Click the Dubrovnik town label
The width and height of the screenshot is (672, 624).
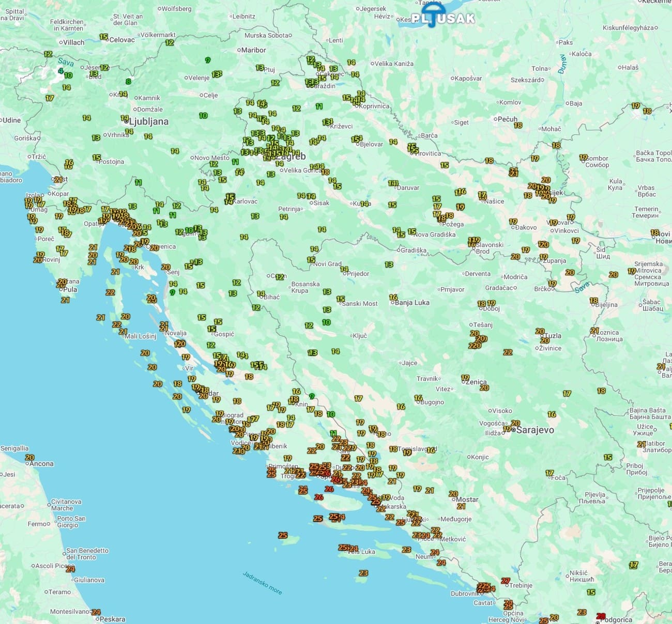tap(465, 594)
